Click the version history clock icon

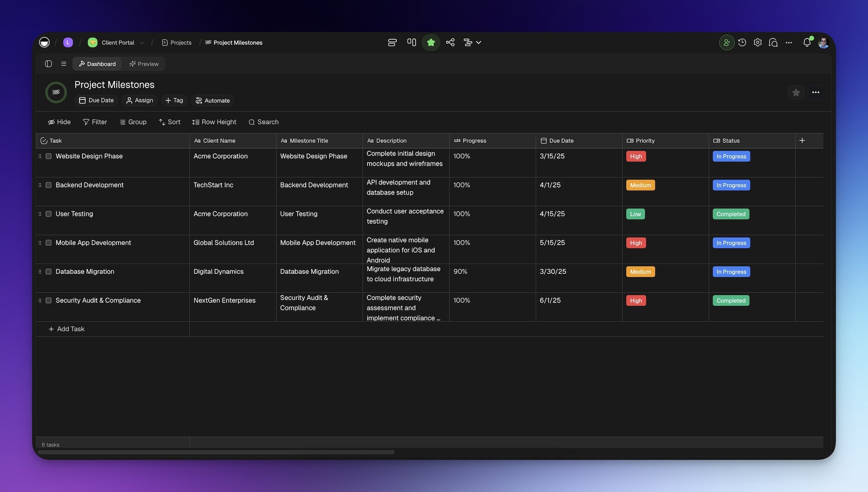pos(742,42)
